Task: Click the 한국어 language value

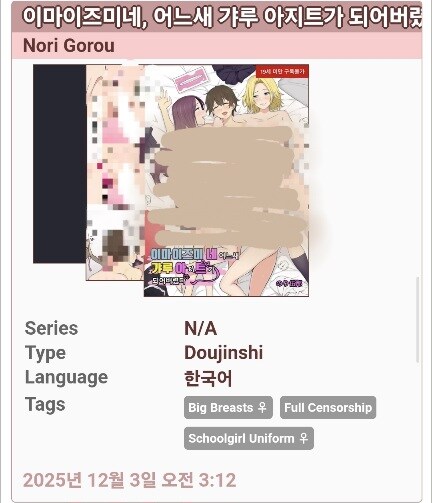Action: (x=208, y=378)
